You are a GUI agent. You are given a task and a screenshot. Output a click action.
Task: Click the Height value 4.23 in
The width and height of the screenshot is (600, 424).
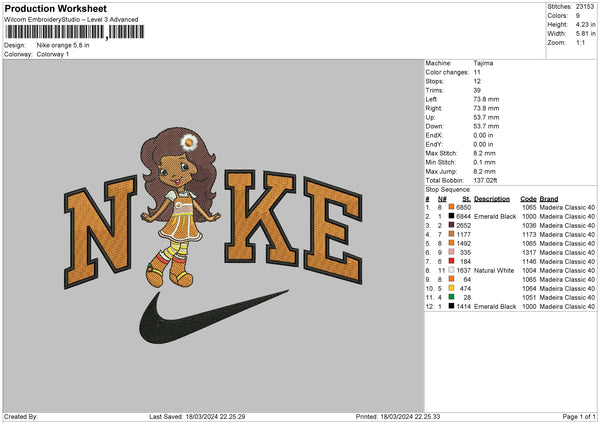(585, 24)
